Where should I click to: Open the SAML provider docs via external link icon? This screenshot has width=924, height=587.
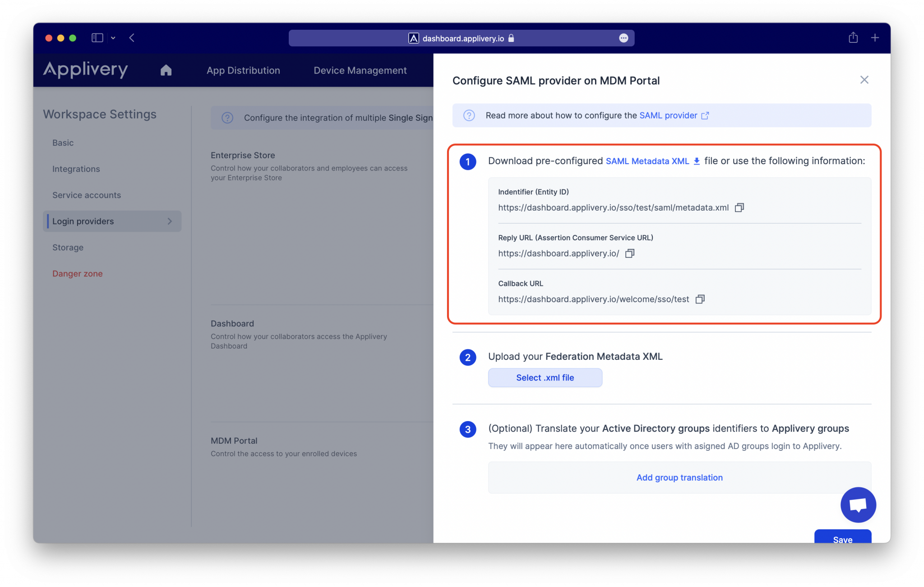click(x=705, y=115)
